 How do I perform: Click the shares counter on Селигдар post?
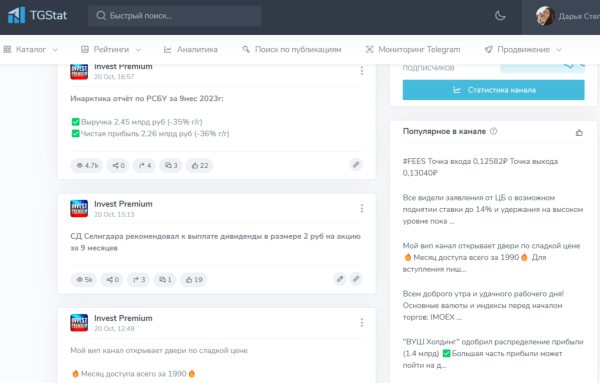coord(112,280)
